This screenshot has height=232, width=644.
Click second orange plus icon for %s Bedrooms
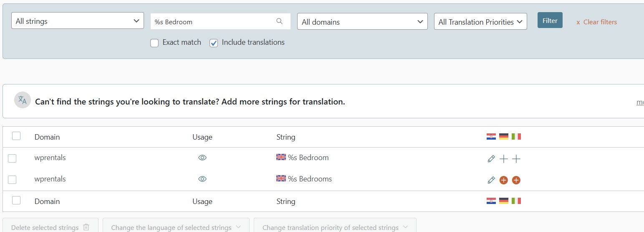click(x=516, y=180)
